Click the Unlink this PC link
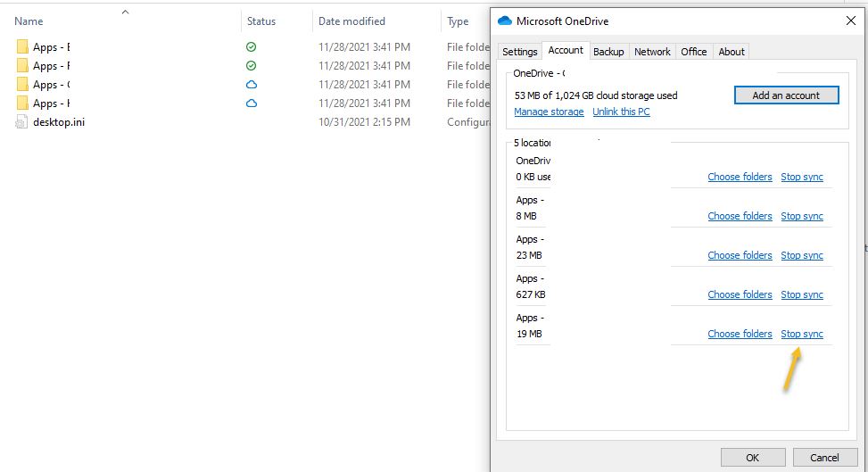 (621, 112)
